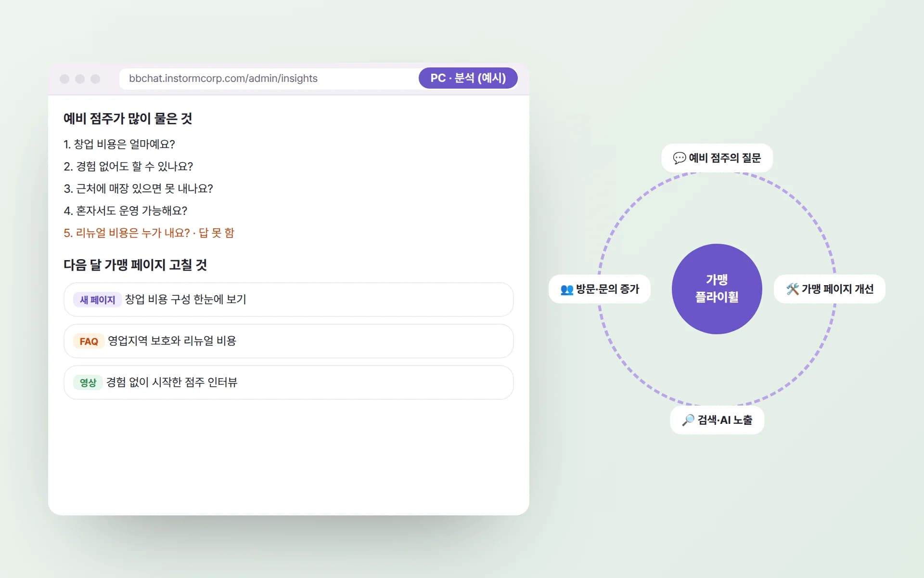Image resolution: width=924 pixels, height=578 pixels.
Task: Click the people icon beside 방문·문의 증가
Action: tap(567, 289)
